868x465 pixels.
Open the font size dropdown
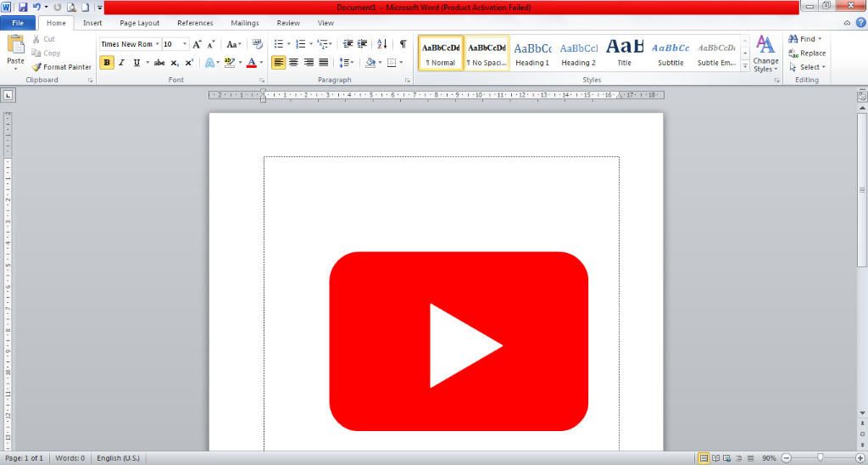tap(185, 44)
